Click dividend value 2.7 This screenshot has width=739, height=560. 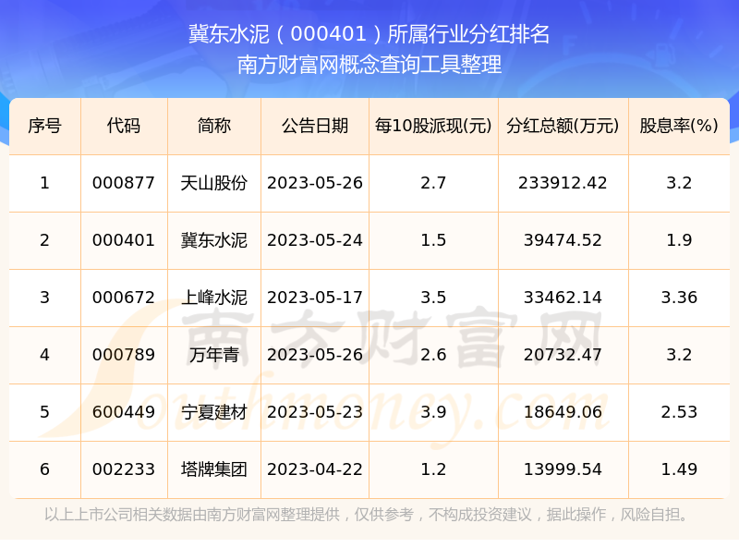tap(433, 183)
